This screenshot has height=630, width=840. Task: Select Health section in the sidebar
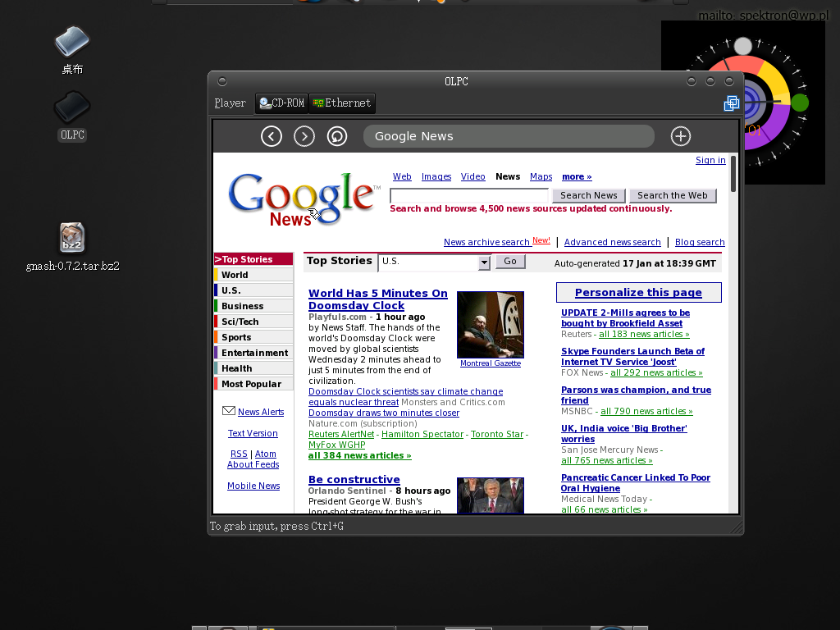tap(253, 368)
